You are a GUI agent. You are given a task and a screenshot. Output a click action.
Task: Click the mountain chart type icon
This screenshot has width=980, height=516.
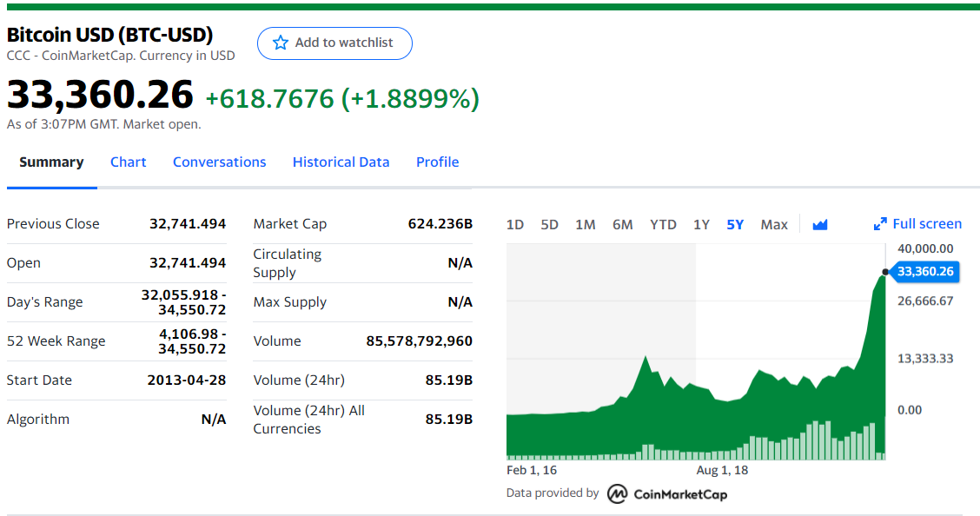[820, 224]
